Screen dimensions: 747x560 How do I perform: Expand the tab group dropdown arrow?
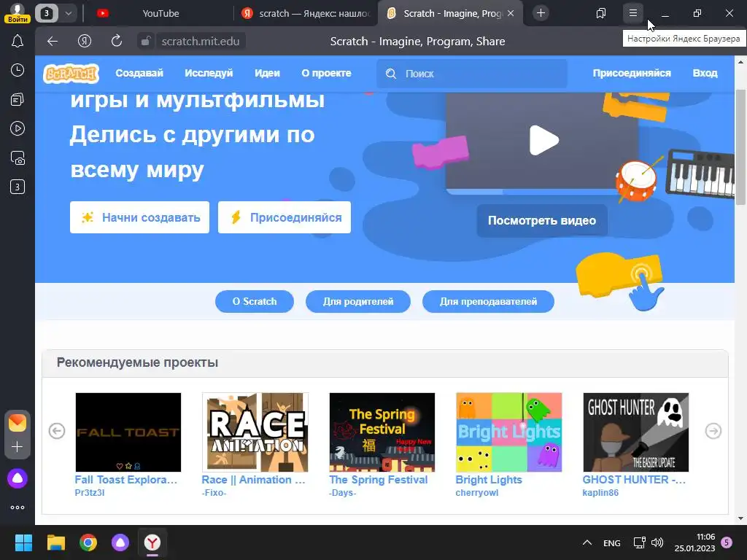tap(68, 13)
